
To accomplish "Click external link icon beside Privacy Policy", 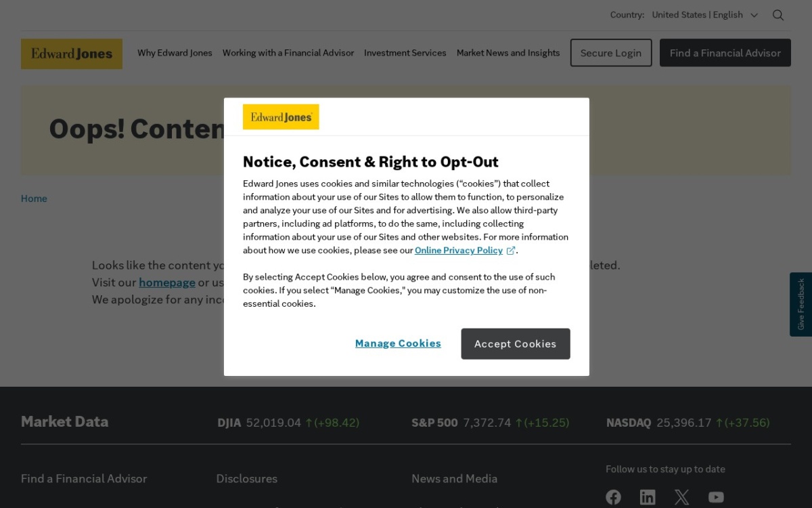I will (x=511, y=251).
